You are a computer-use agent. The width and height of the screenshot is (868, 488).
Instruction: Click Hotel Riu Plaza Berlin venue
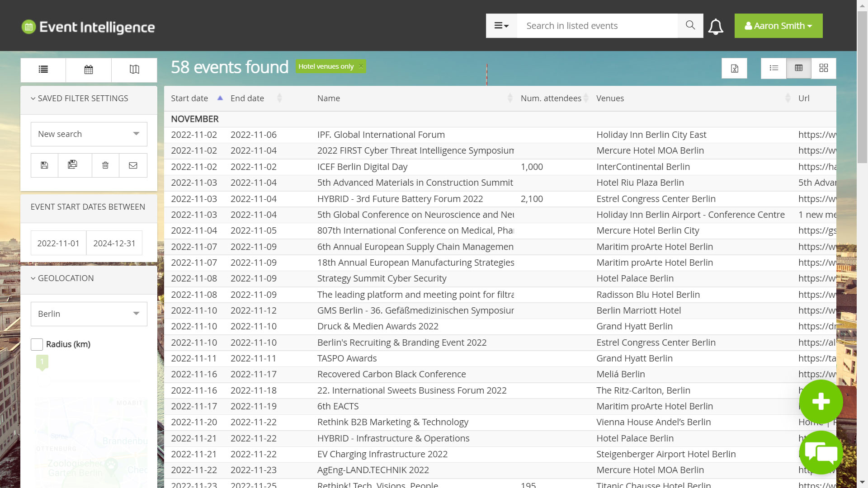(x=640, y=183)
